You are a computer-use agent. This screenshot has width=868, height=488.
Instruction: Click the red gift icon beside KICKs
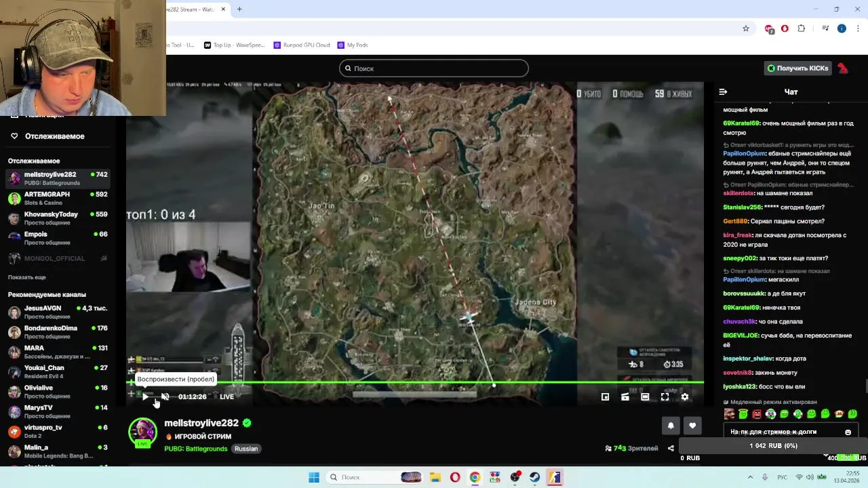(842, 68)
